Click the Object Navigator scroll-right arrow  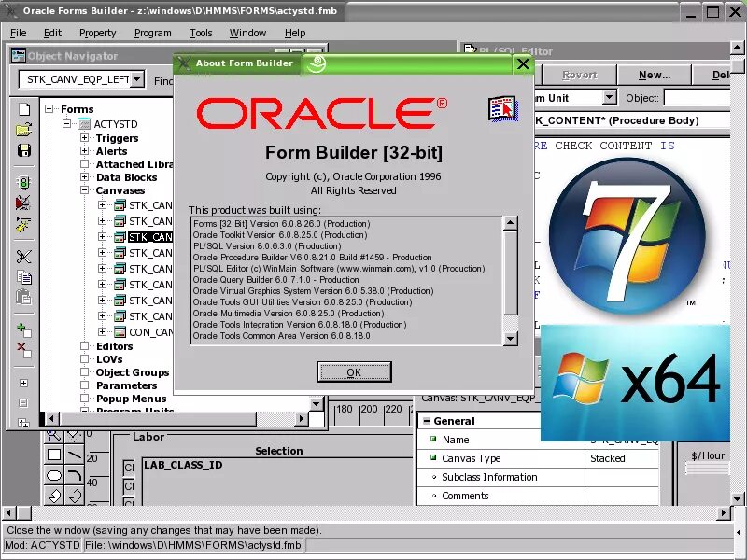pos(301,419)
